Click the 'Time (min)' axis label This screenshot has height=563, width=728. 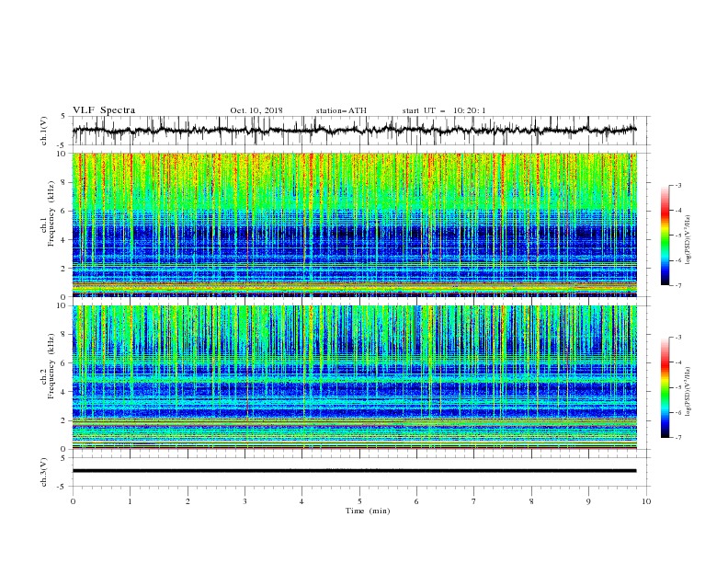pos(368,511)
